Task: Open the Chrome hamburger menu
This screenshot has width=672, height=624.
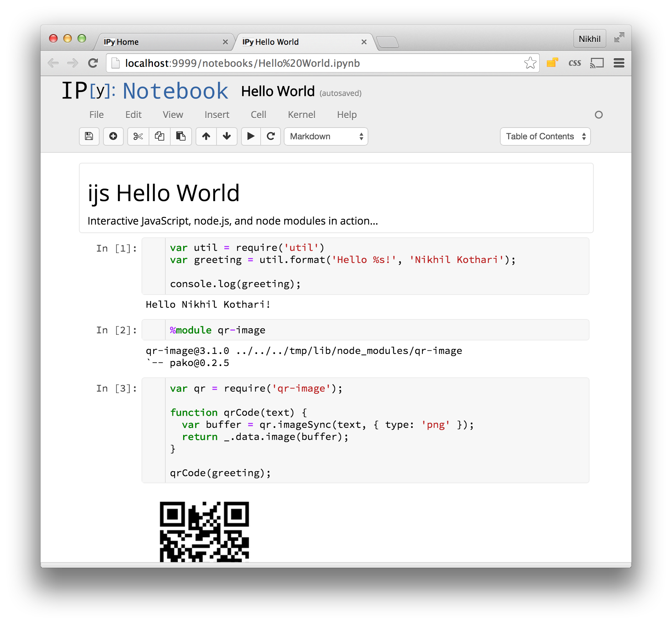Action: 619,63
